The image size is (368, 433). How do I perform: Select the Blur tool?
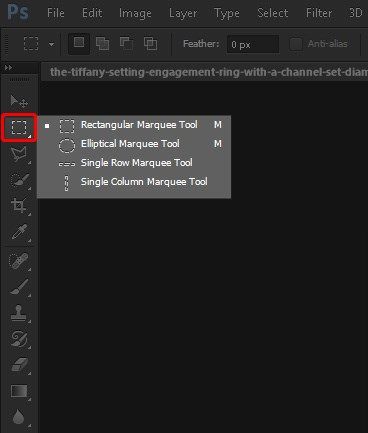pyautogui.click(x=19, y=417)
